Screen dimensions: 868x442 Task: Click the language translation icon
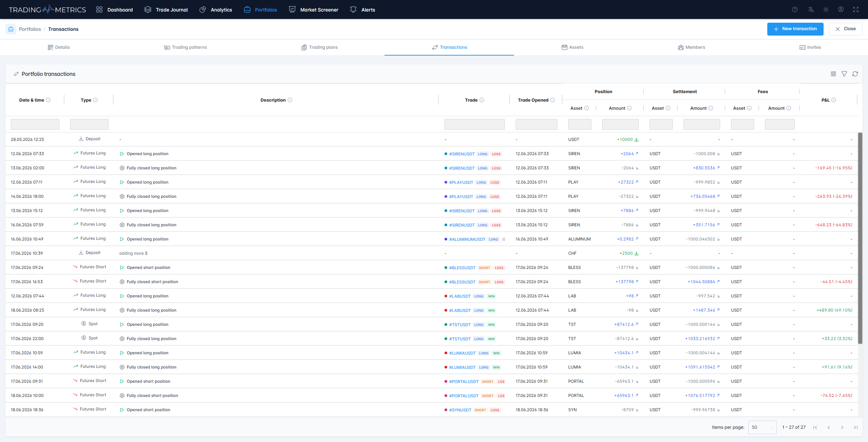click(811, 9)
